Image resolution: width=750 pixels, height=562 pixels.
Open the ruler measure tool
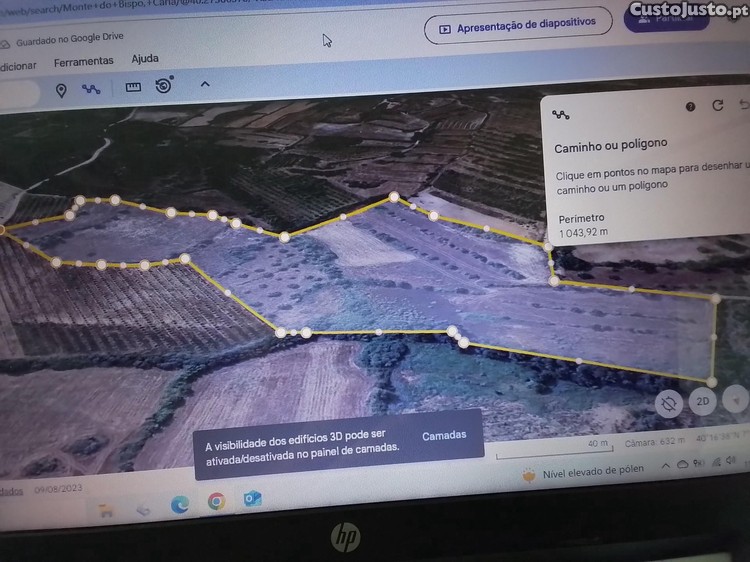click(133, 87)
